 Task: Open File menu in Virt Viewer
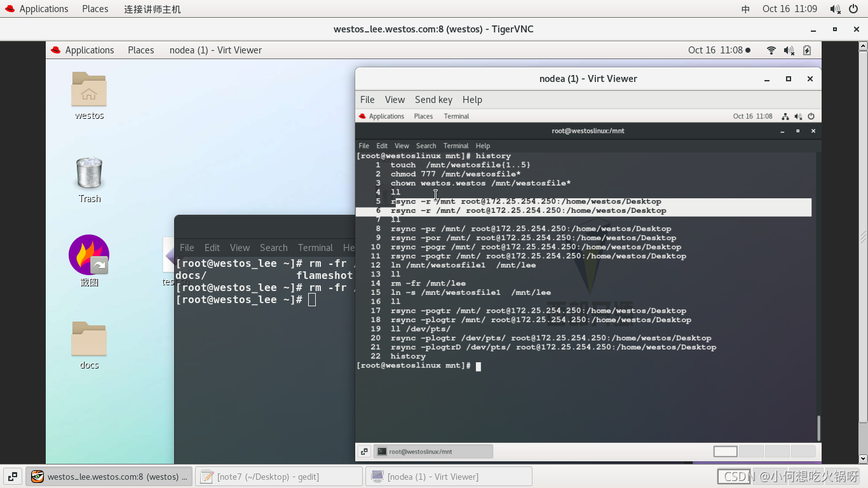tap(367, 100)
